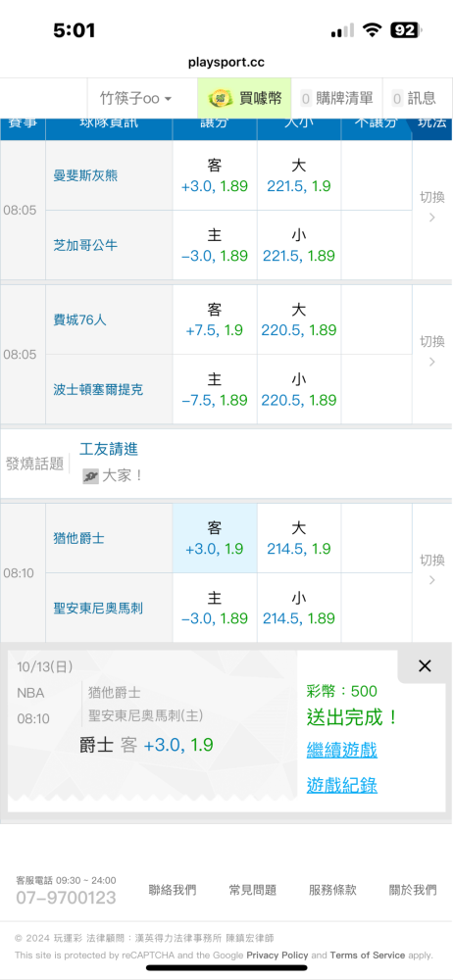Expand 切換 for Grizzlies vs Bulls game
Viewport: 453px width, 980px height.
coord(431,210)
